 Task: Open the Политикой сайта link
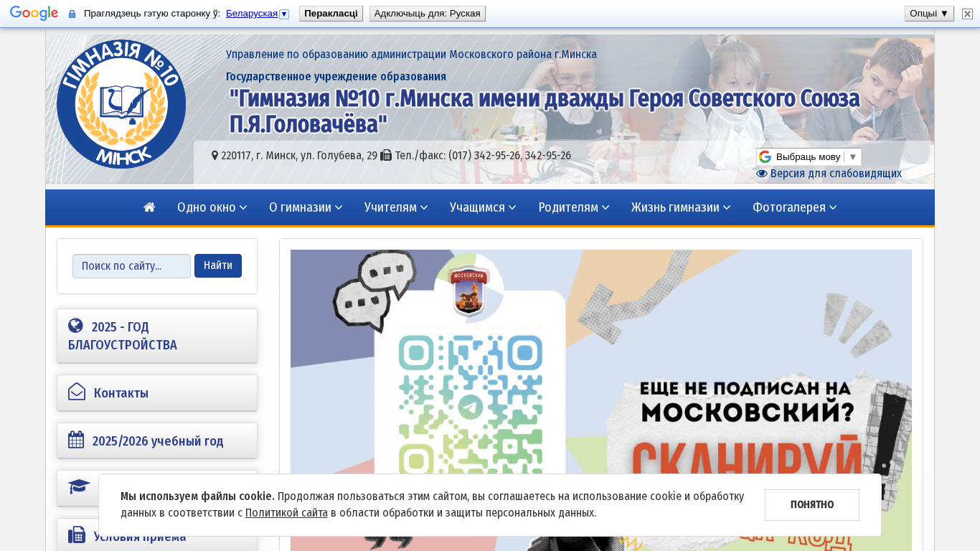286,513
